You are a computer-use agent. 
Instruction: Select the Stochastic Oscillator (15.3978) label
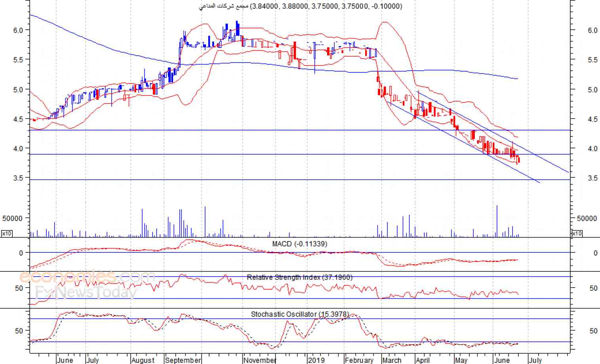click(299, 314)
